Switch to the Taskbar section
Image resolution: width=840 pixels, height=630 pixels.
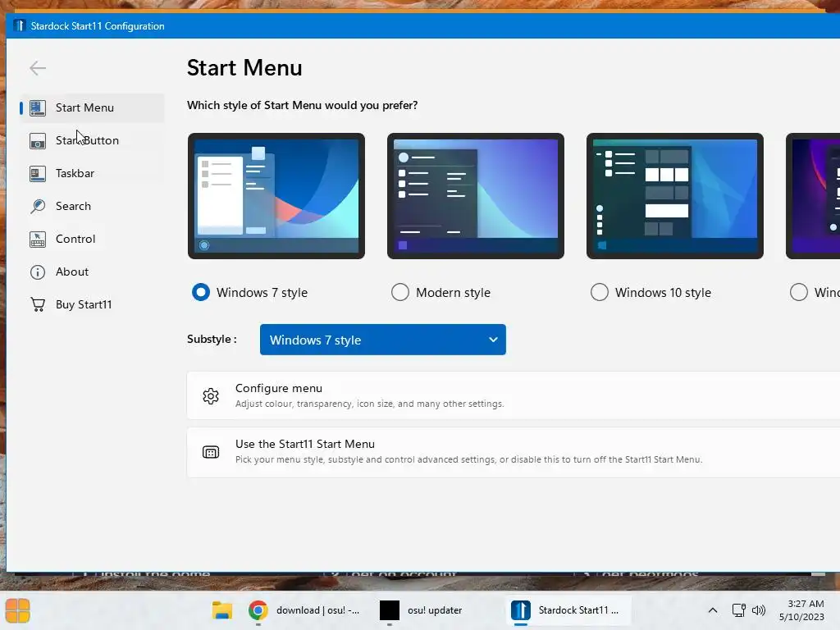[92, 174]
